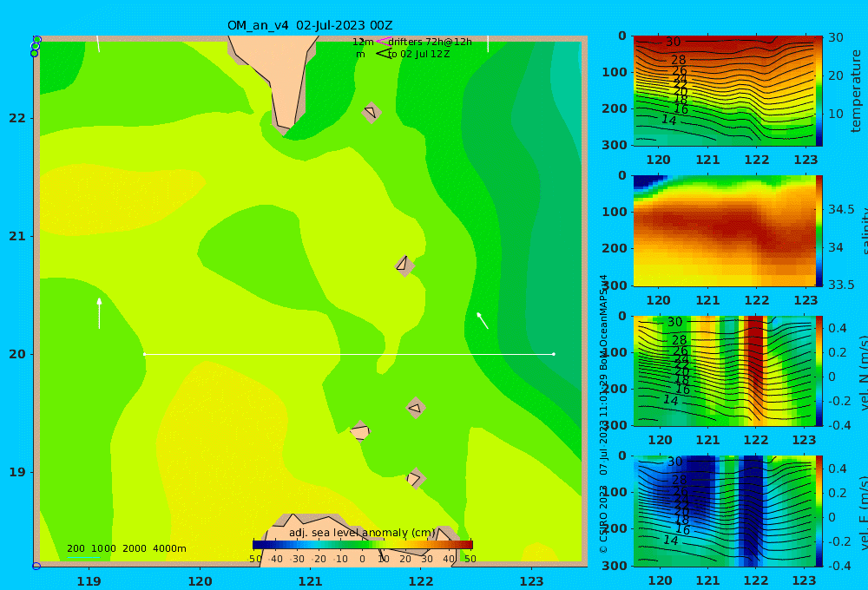The width and height of the screenshot is (868, 590).
Task: Click the island marker near latitude 19 longitude 122
Action: pyautogui.click(x=415, y=478)
